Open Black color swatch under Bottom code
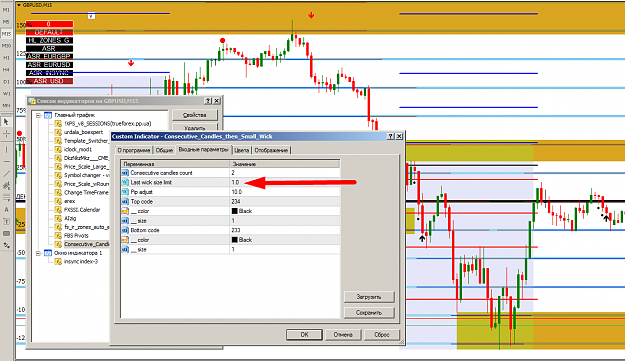Viewport: 625px width, 361px height. click(x=234, y=240)
